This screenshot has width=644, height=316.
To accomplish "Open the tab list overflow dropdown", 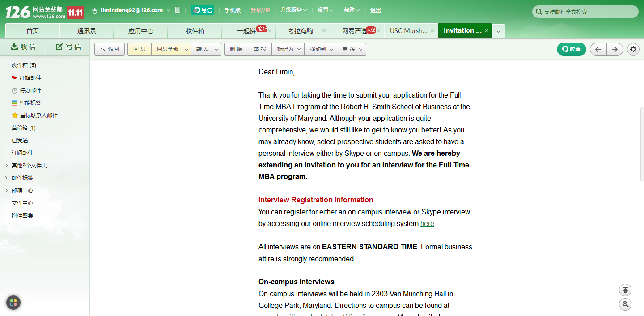I will click(x=499, y=31).
